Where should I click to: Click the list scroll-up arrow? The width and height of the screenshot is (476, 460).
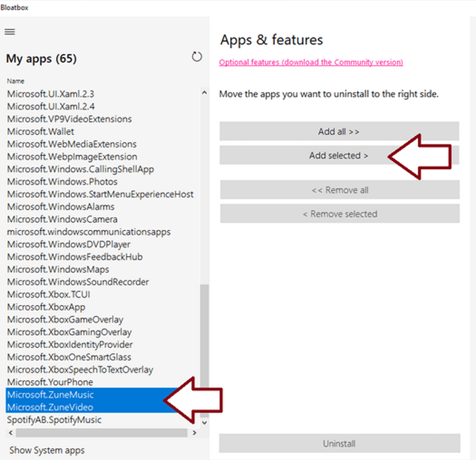[x=204, y=93]
